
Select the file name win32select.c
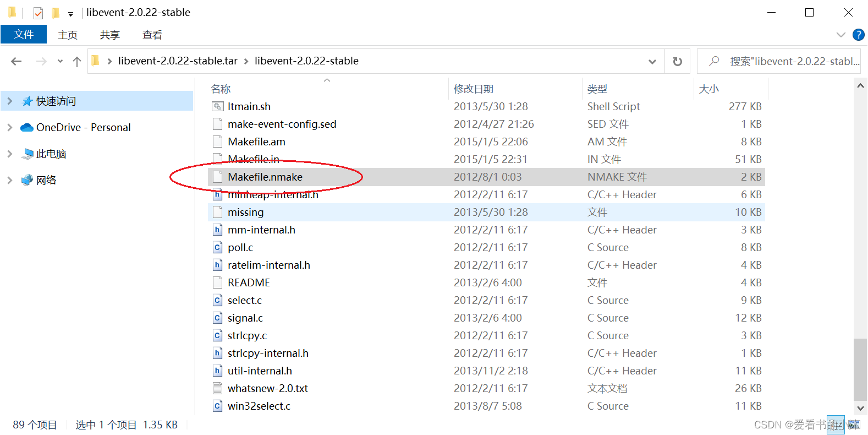coord(259,406)
